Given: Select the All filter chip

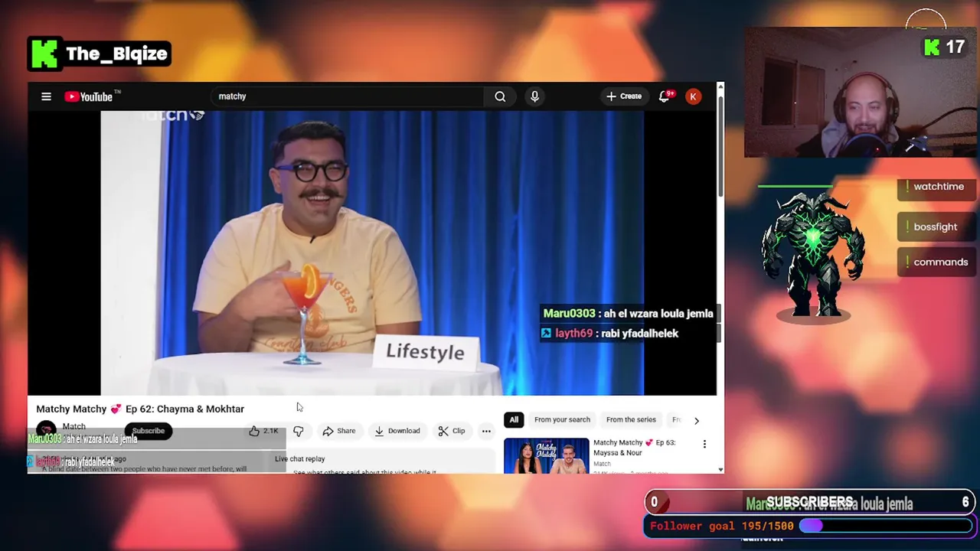Looking at the screenshot, I should coord(514,419).
